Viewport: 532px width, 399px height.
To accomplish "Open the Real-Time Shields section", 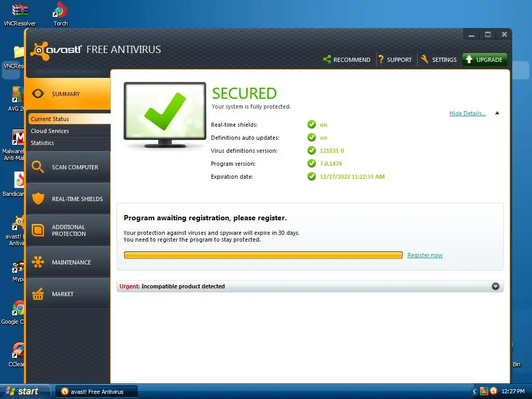I will pyautogui.click(x=68, y=199).
